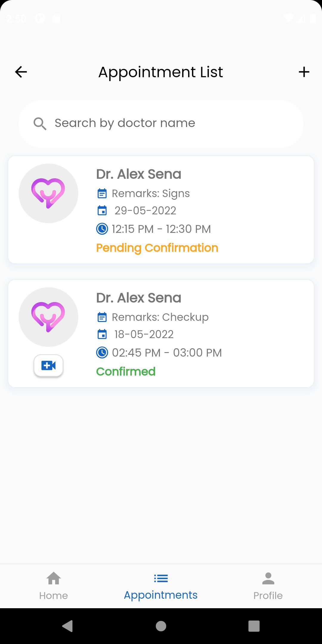Tap Android back navigation triangle
Viewport: 322px width, 644px height.
[x=67, y=626]
